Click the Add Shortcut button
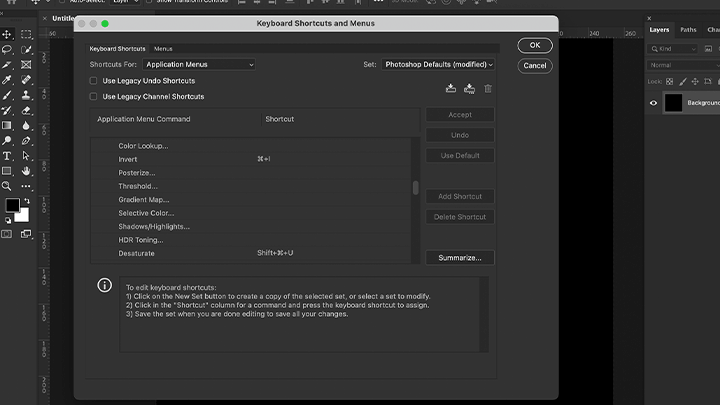This screenshot has width=720, height=405. [460, 196]
